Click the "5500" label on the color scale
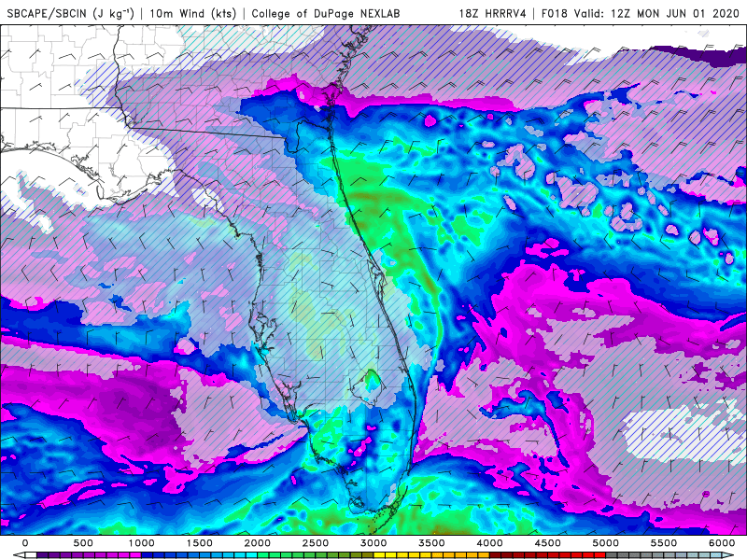The image size is (747, 560). (x=664, y=543)
